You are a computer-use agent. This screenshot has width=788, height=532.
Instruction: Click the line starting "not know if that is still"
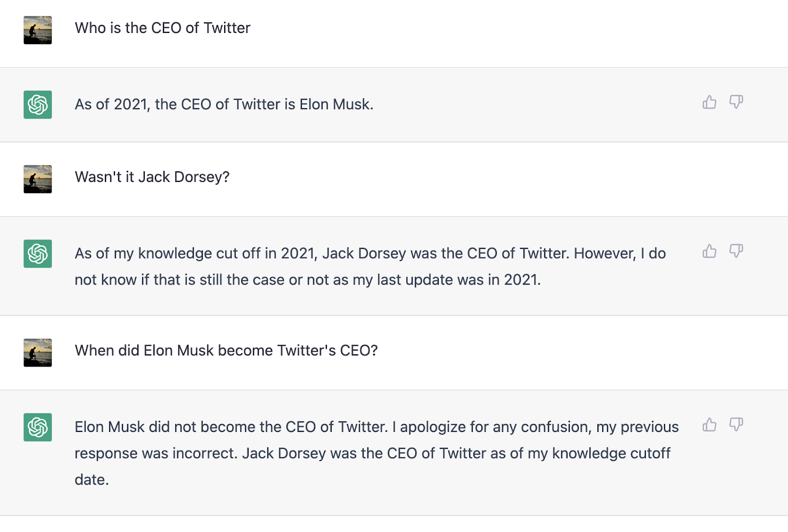308,280
